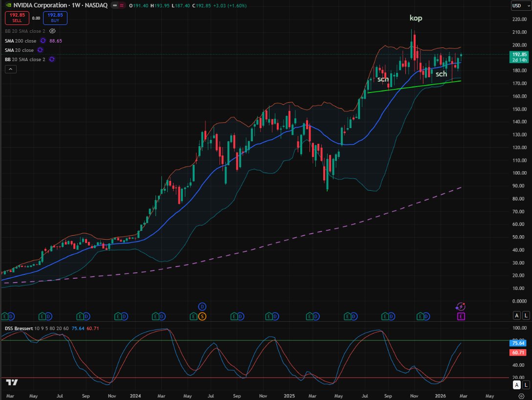Open the earnings E marker near Sep 2024
The height and width of the screenshot is (400, 532).
click(x=234, y=316)
